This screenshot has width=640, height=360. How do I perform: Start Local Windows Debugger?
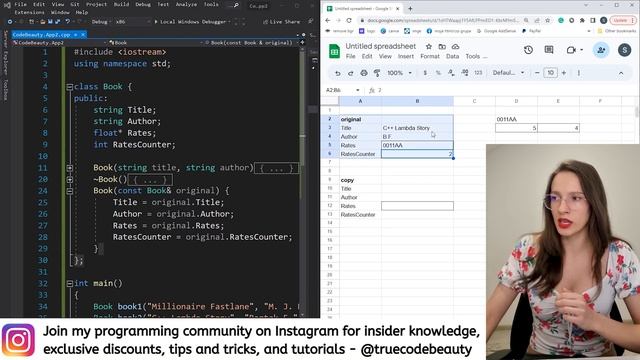[192, 22]
